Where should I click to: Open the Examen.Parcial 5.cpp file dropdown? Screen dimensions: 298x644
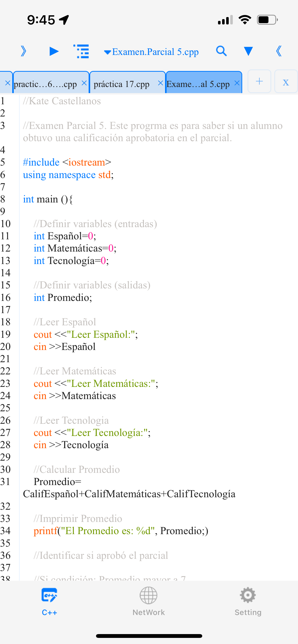click(x=152, y=52)
